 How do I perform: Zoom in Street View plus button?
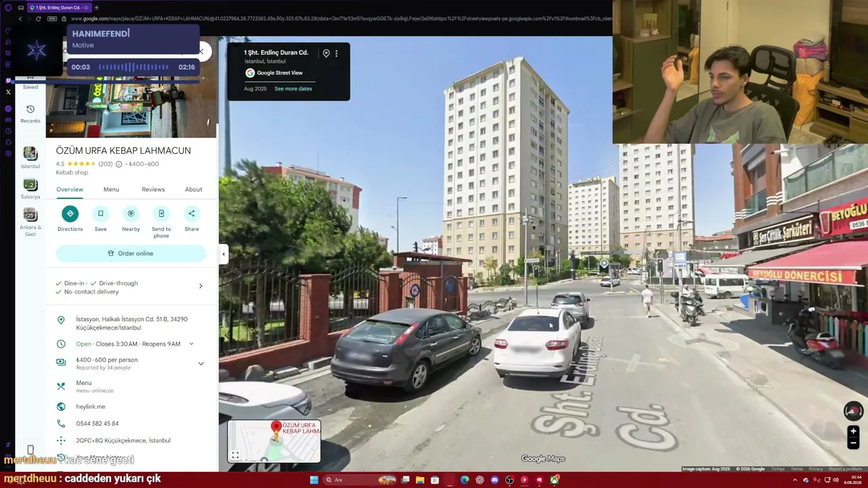(853, 431)
